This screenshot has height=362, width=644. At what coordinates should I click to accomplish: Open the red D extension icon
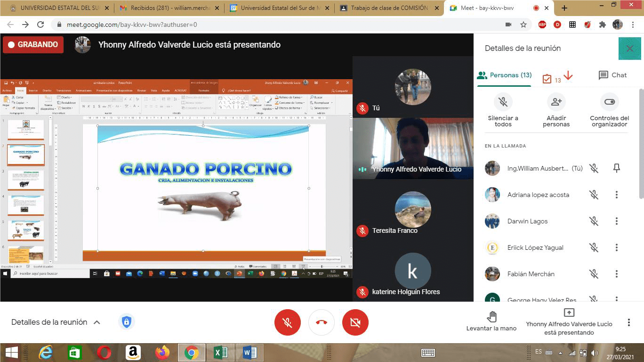(x=557, y=25)
